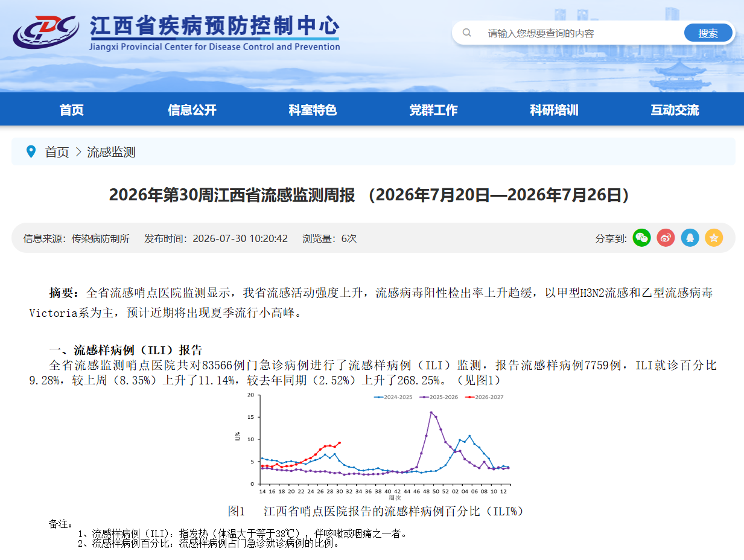Click the publish time 2026-07-30 10:20:42

point(216,238)
